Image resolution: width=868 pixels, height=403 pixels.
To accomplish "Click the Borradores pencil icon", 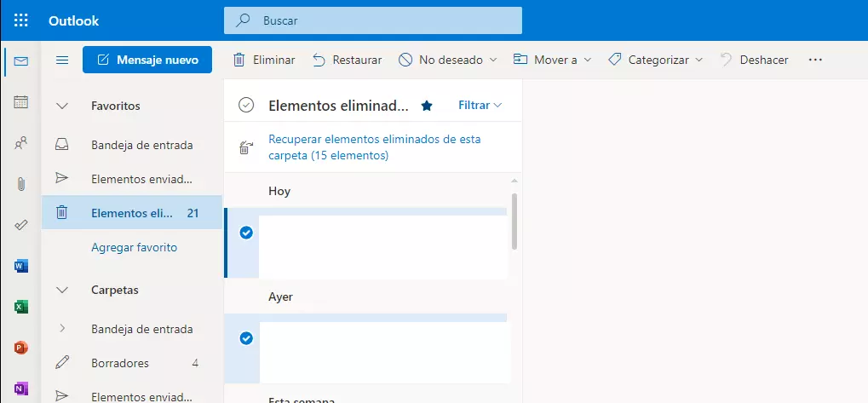I will [x=62, y=363].
